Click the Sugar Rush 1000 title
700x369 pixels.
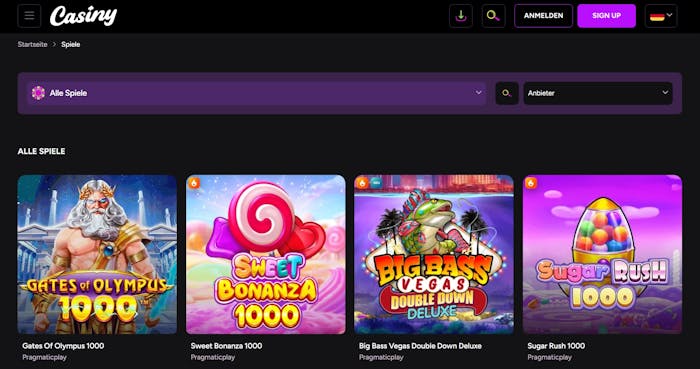click(x=556, y=346)
